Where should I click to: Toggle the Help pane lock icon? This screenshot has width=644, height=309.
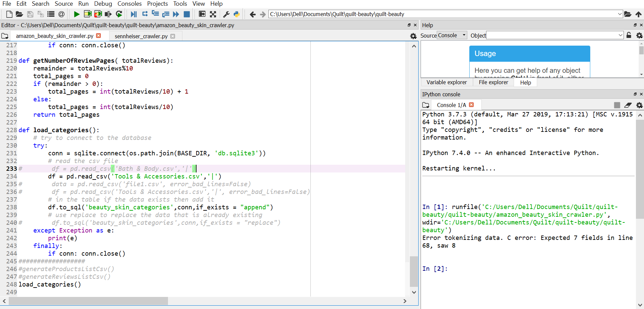click(629, 35)
